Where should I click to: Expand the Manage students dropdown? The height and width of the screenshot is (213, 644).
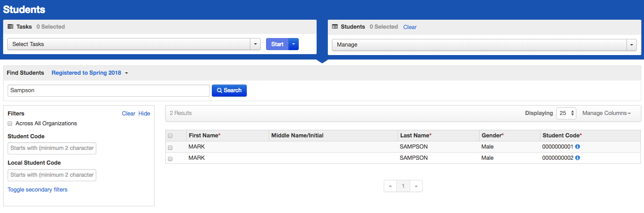coord(484,45)
